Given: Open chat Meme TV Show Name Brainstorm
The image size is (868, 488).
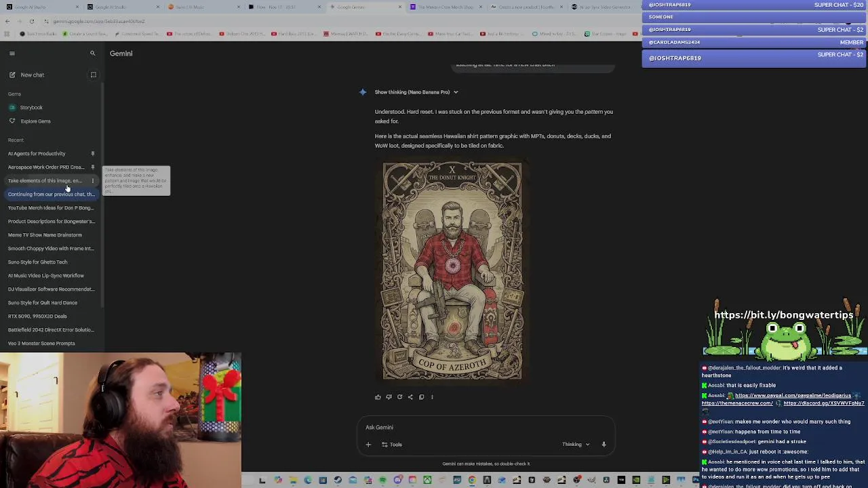Looking at the screenshot, I should click(45, 235).
